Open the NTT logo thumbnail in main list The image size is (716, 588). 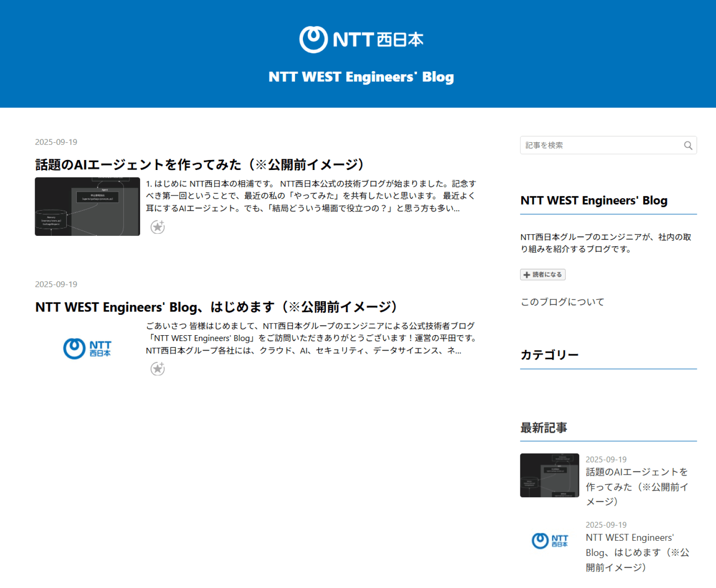(x=87, y=348)
